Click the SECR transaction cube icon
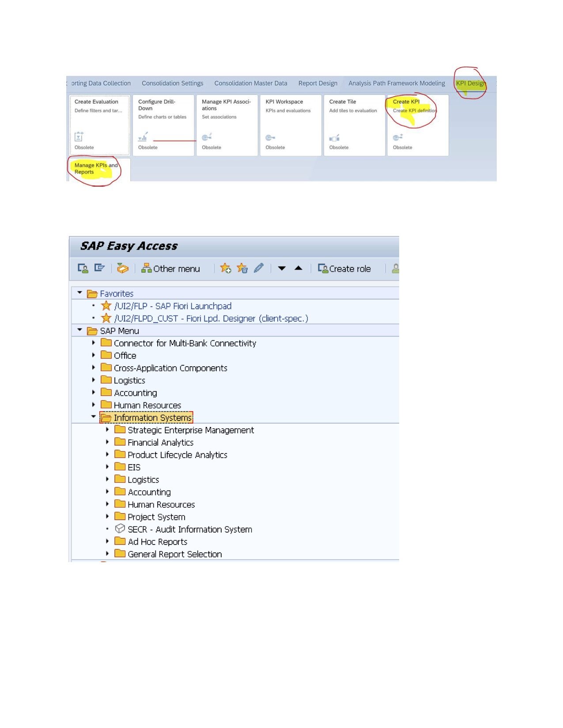 click(120, 529)
